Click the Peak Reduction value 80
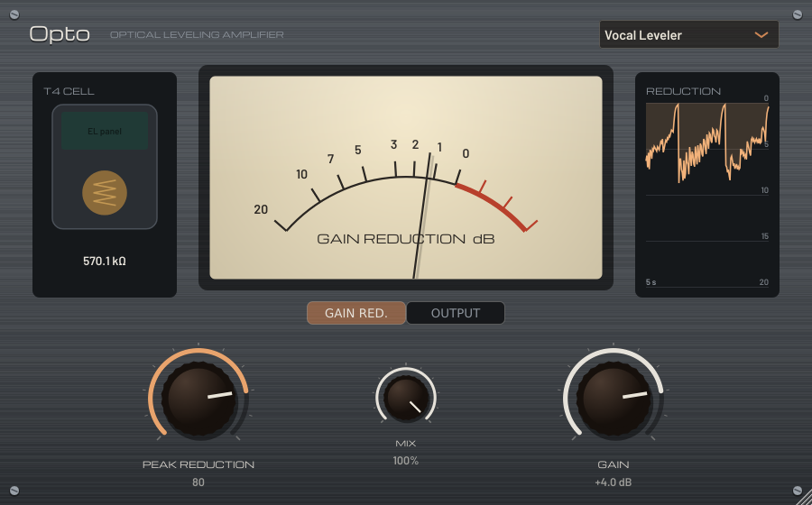812x505 pixels. [198, 482]
